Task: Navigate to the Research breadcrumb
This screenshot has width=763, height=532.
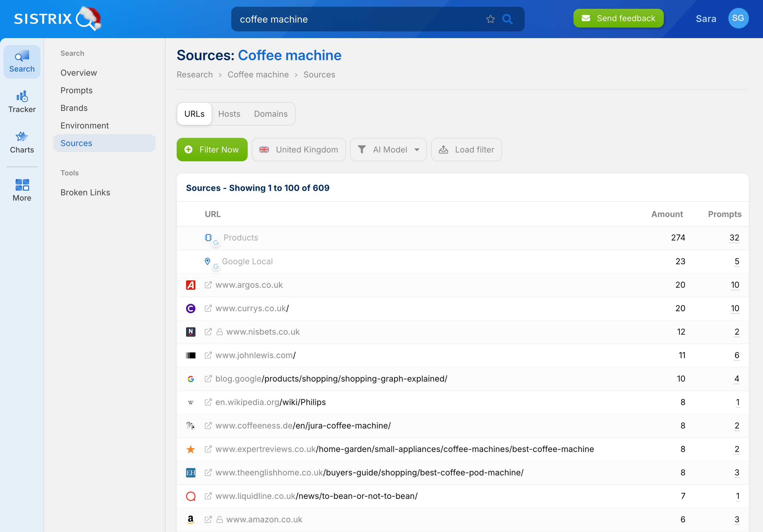Action: click(194, 74)
